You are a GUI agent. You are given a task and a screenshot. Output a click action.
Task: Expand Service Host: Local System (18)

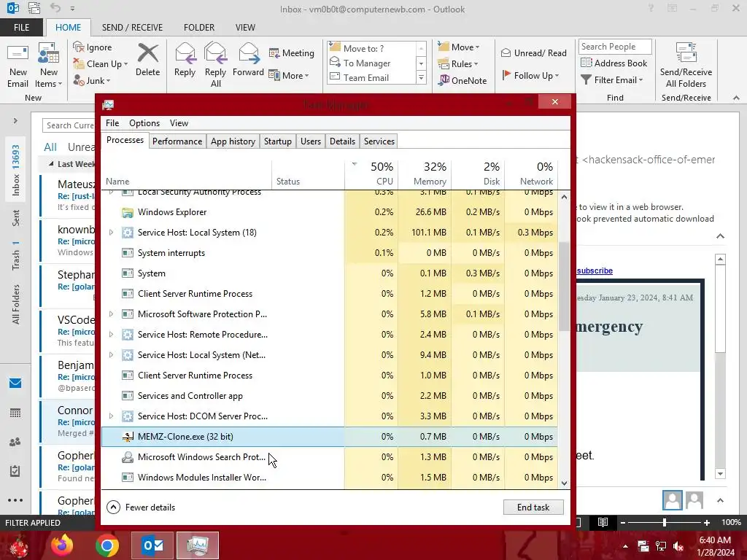(x=111, y=233)
